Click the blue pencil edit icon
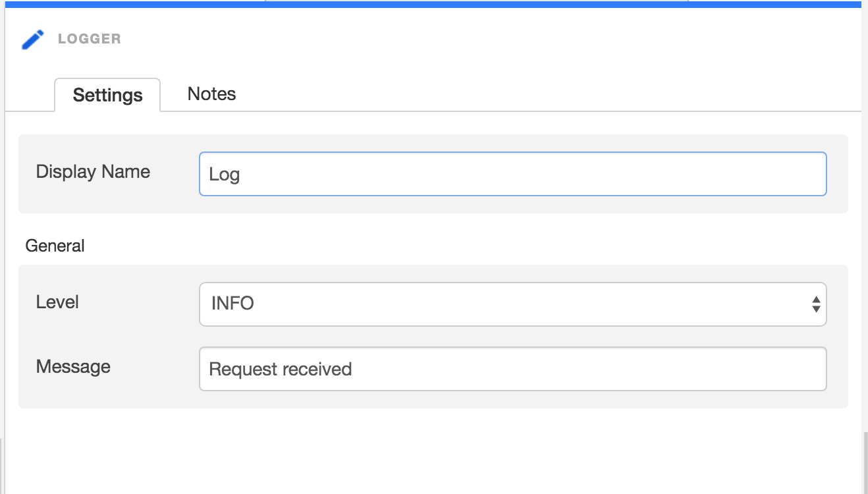Viewport: 868px width, 494px height. [x=32, y=40]
